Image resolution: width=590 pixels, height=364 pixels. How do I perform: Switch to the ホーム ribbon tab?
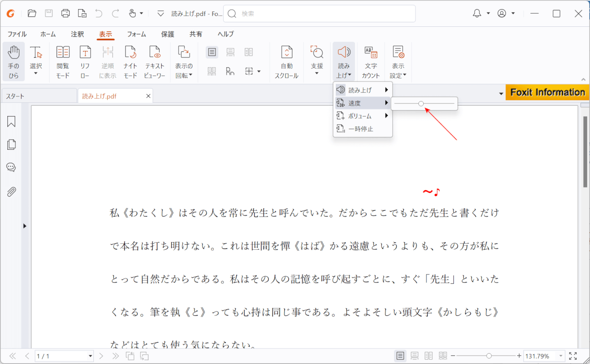(x=48, y=34)
